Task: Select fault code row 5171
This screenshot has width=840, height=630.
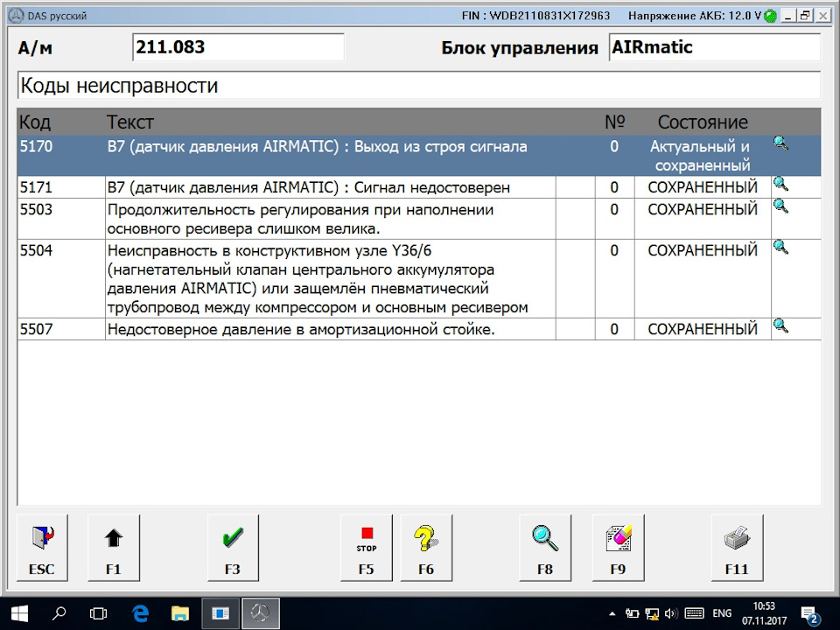Action: [x=419, y=187]
